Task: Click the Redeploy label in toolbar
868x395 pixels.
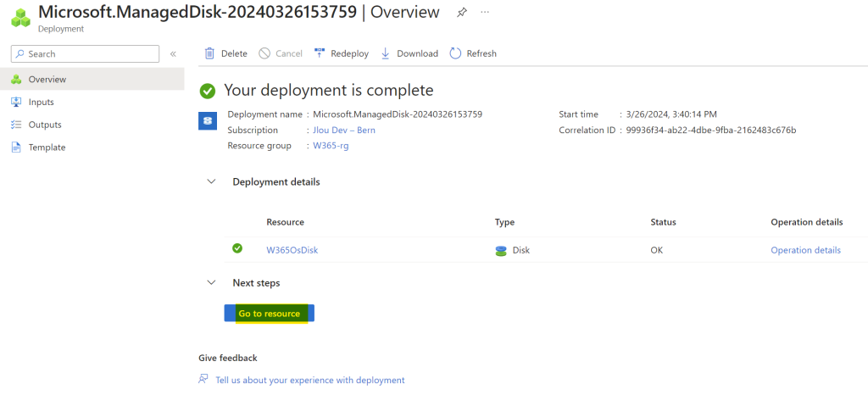Action: pyautogui.click(x=350, y=53)
